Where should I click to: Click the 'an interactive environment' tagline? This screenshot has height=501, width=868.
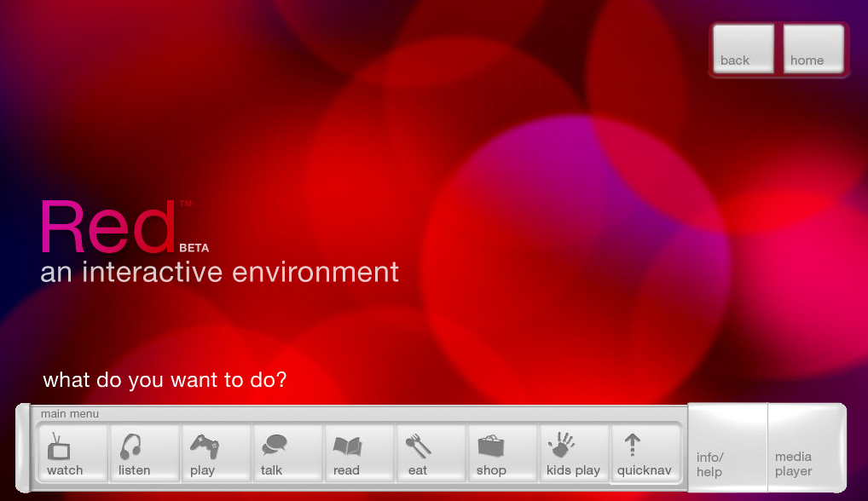218,273
